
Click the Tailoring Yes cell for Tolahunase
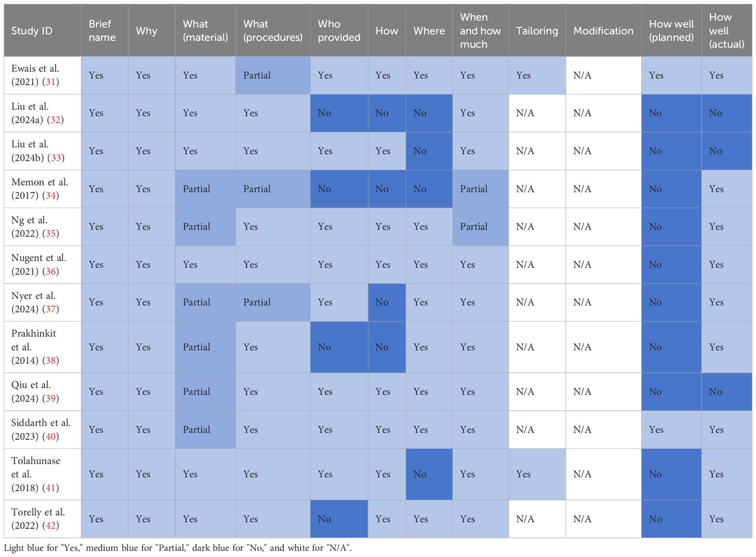(x=524, y=474)
